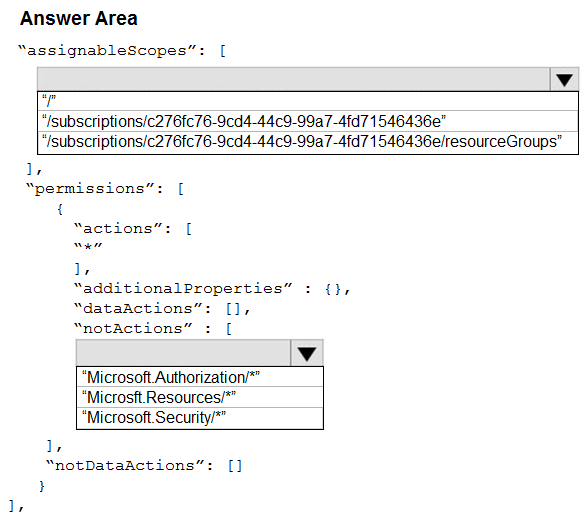Image resolution: width=585 pixels, height=519 pixels.
Task: Pick the Microsoft.Security/* option
Action: pos(200,418)
